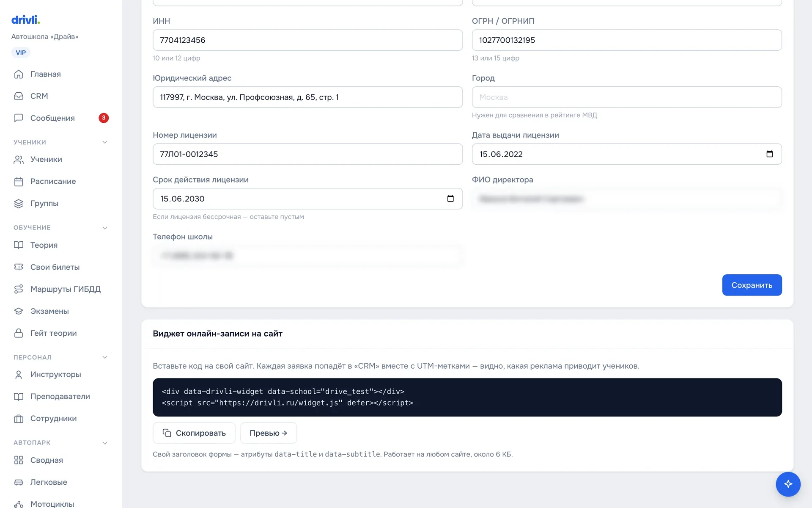Screen dimensions: 812x508
Task: Click the Автошкола «Драйв» school name
Action: (45, 36)
